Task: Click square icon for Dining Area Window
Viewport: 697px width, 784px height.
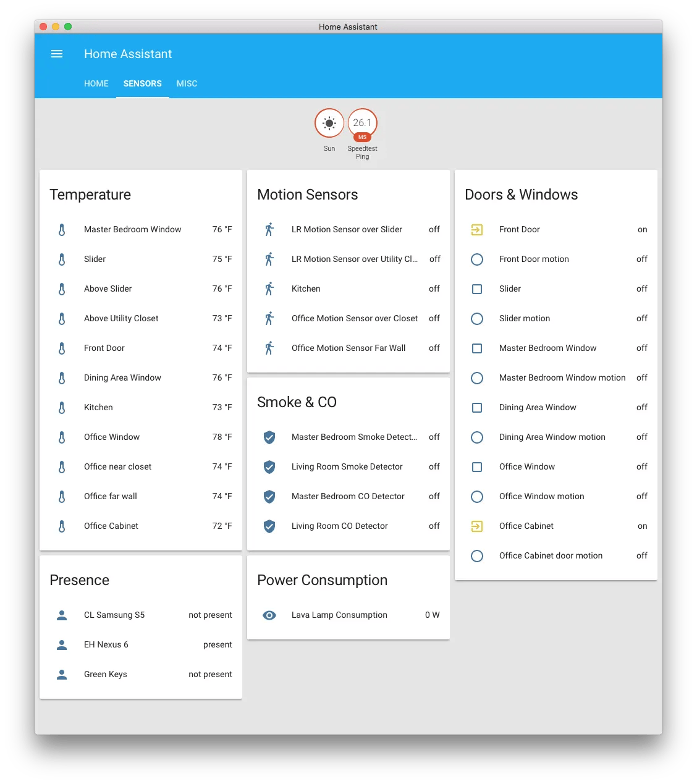Action: point(477,407)
